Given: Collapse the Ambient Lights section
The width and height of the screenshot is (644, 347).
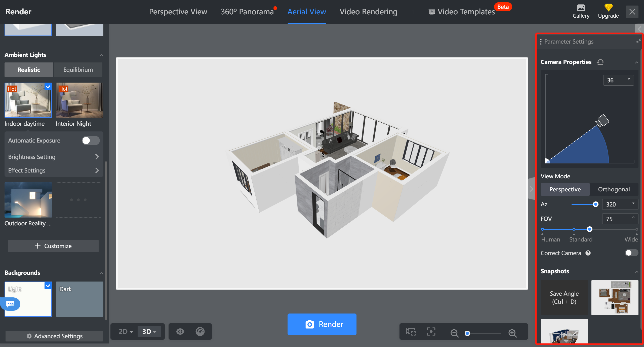Looking at the screenshot, I should (101, 55).
